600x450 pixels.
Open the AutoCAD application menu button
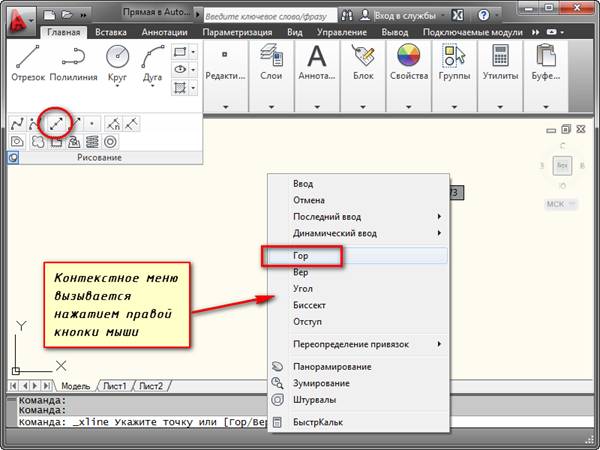(21, 21)
